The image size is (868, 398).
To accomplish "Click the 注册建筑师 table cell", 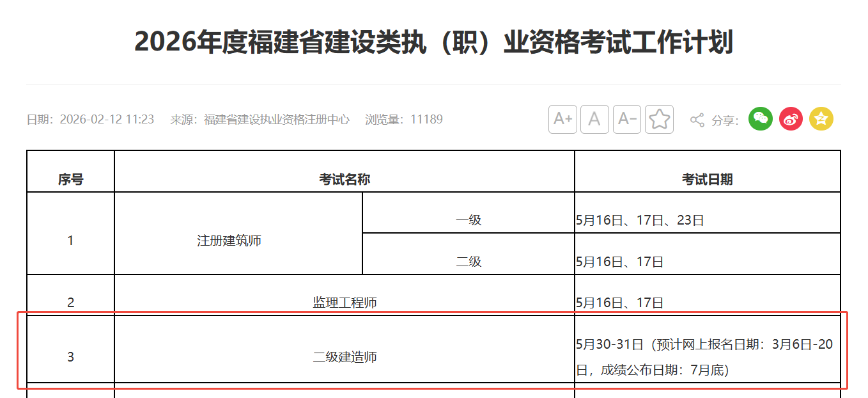I will pos(229,241).
